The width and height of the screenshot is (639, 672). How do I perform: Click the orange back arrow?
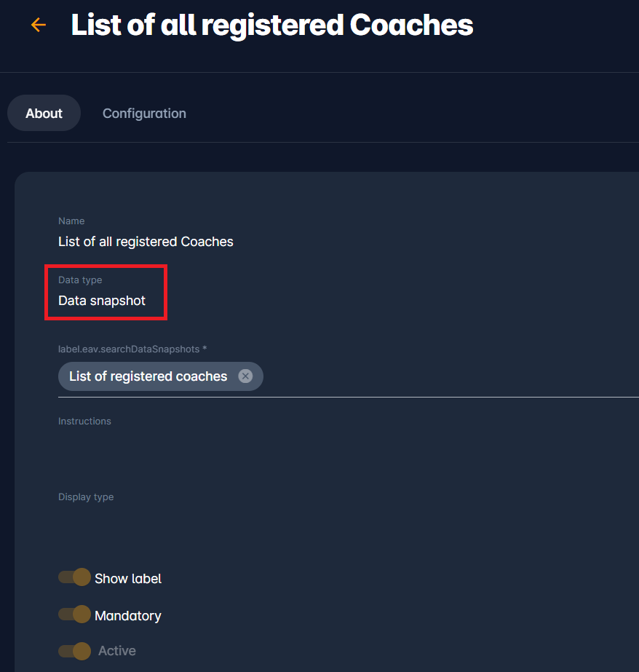point(38,25)
